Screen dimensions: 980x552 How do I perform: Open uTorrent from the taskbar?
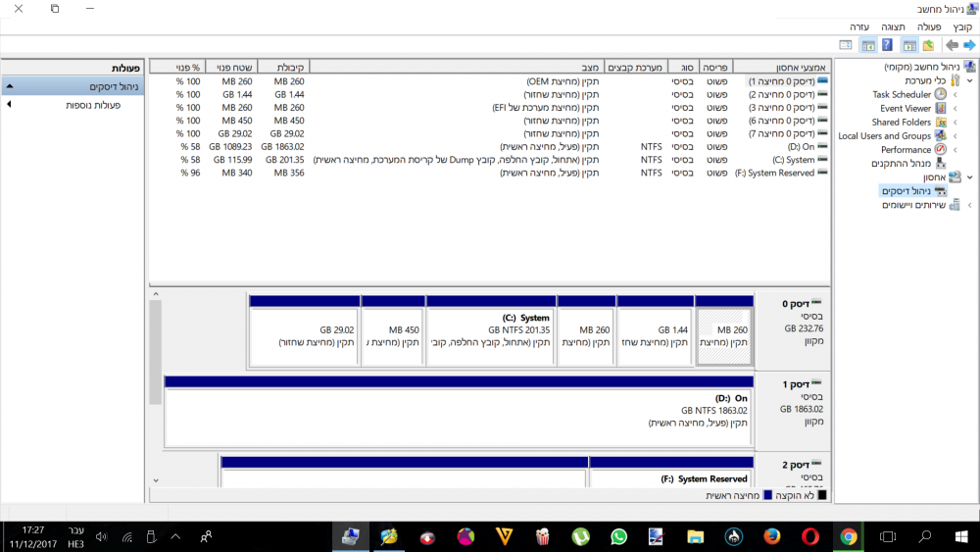580,537
